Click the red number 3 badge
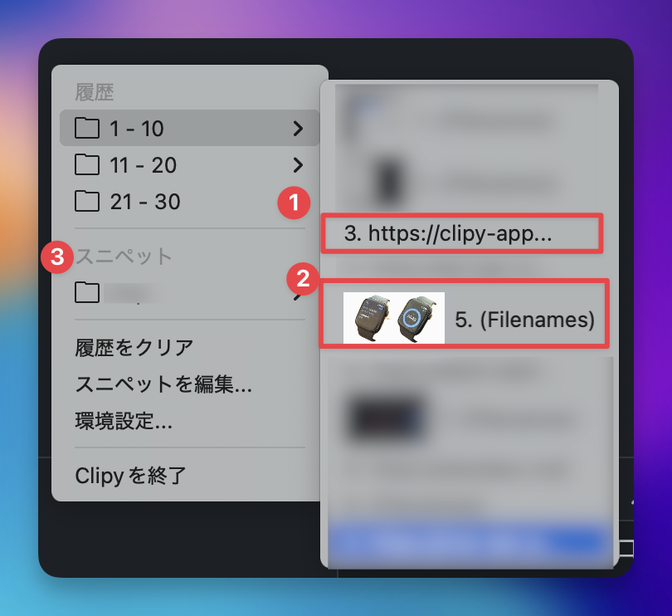The width and height of the screenshot is (672, 616). click(x=57, y=257)
